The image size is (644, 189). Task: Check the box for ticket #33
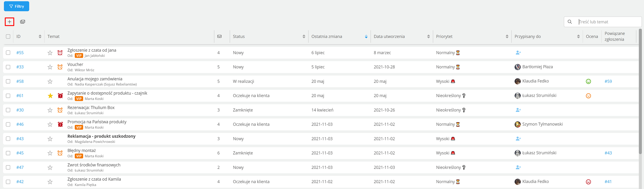coord(8,67)
